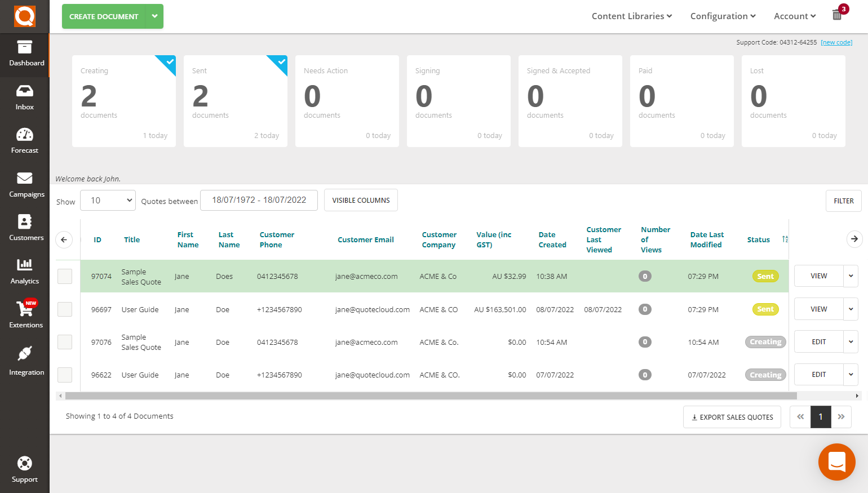868x493 pixels.
Task: Expand the VIEW action dropdown for quote 97074
Action: tap(851, 276)
